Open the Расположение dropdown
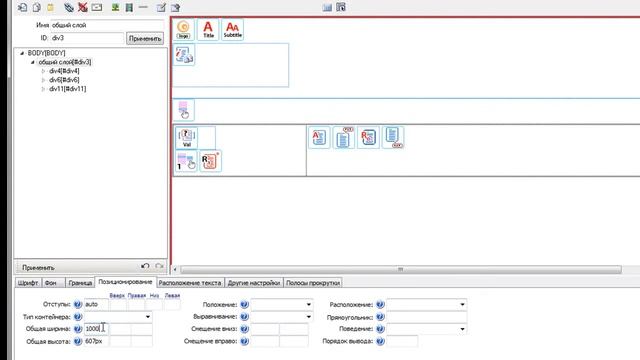Screen dimensions: 640x360 tap(462, 304)
